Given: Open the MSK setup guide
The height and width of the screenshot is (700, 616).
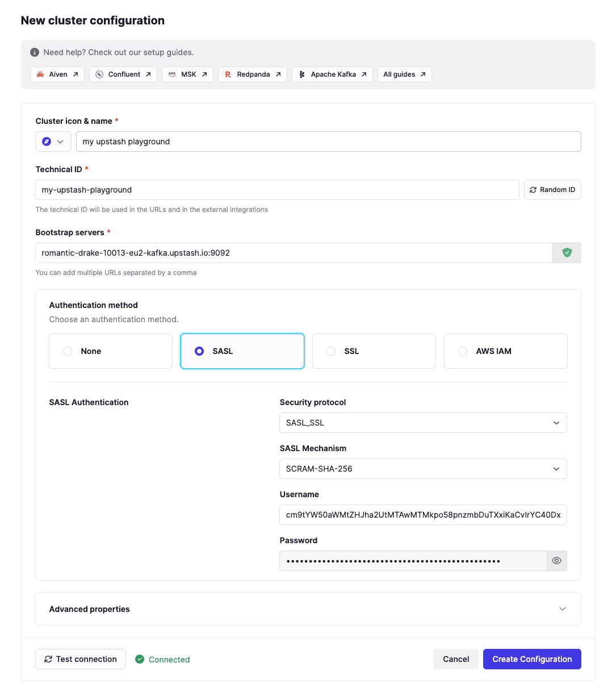Looking at the screenshot, I should pos(187,74).
